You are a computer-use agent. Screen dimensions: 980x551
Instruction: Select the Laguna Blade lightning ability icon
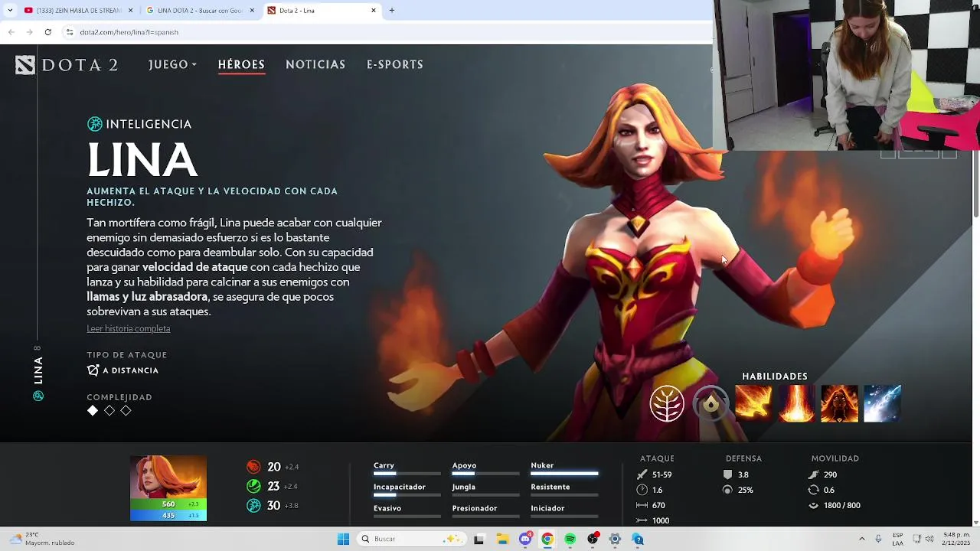point(882,403)
